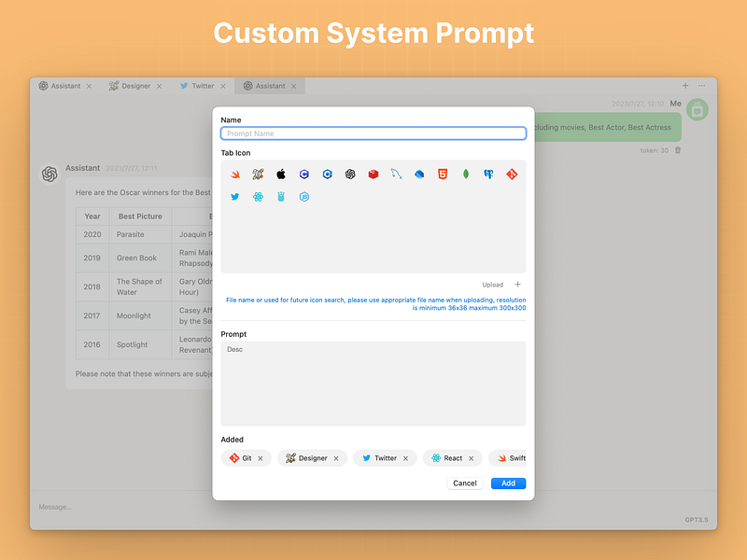This screenshot has height=560, width=747.
Task: Pick the green MongoDB leaf icon
Action: click(465, 175)
